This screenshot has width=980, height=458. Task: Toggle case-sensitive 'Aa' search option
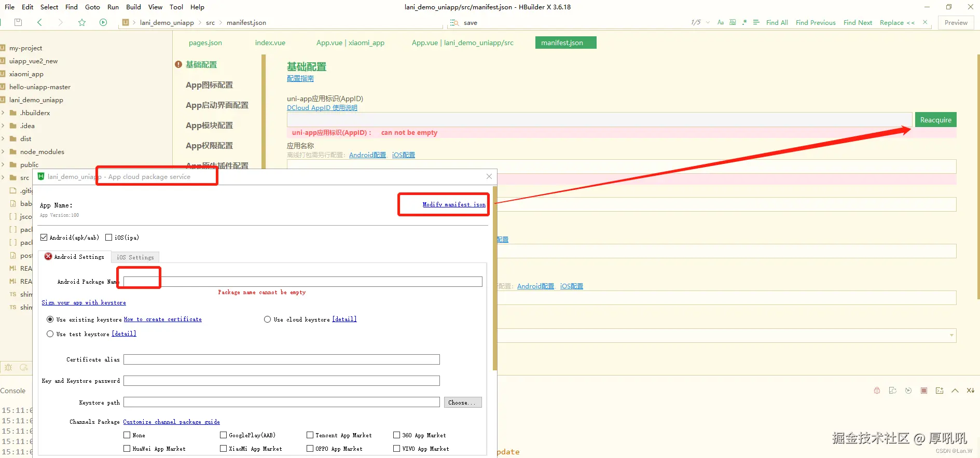[x=721, y=22]
